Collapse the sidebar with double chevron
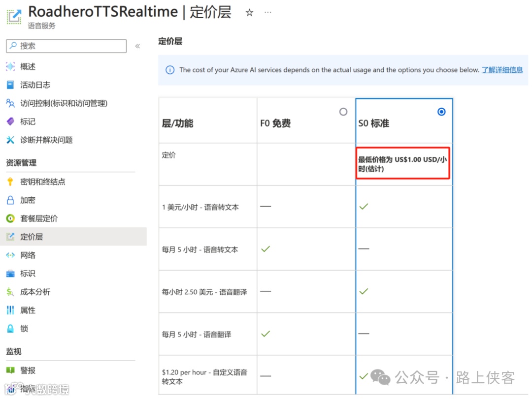Viewport: 532px width, 399px height. (137, 46)
